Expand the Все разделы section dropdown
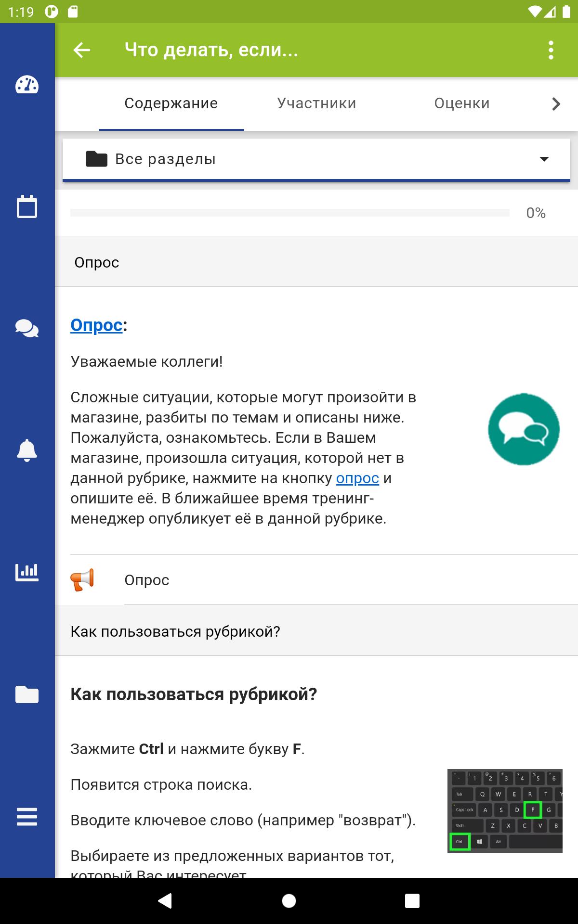Screen dimensions: 578x924 (x=316, y=159)
